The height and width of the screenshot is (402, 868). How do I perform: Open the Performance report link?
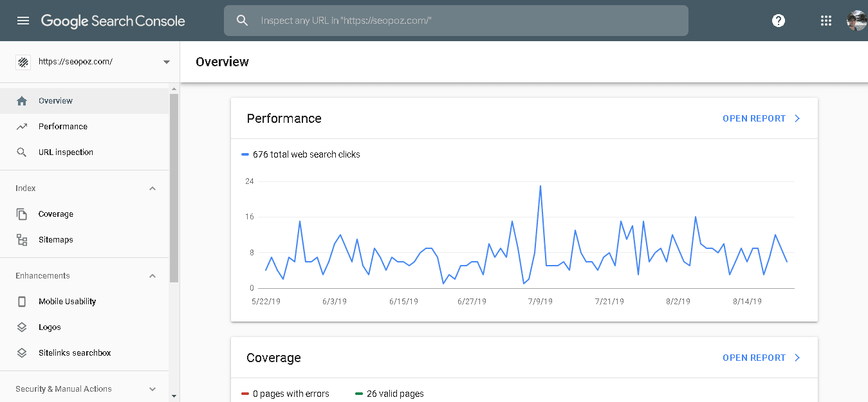pyautogui.click(x=761, y=118)
